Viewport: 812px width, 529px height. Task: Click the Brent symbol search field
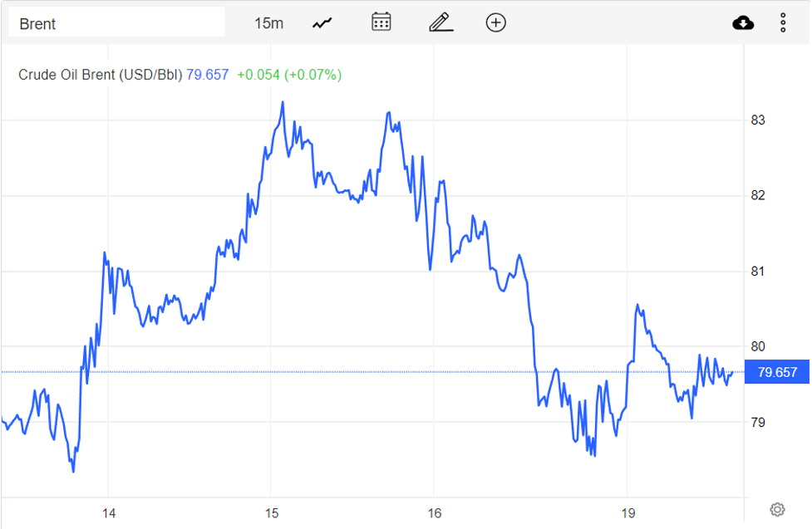(116, 23)
